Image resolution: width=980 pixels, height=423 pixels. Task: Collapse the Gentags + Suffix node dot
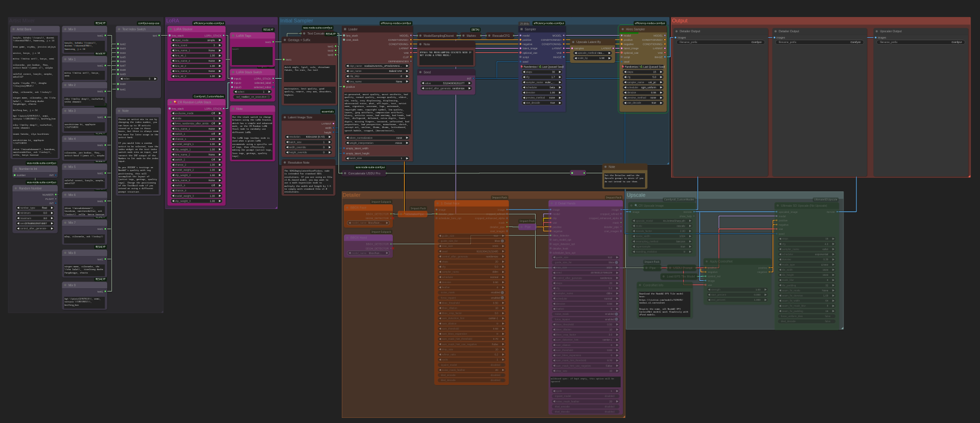coord(285,40)
